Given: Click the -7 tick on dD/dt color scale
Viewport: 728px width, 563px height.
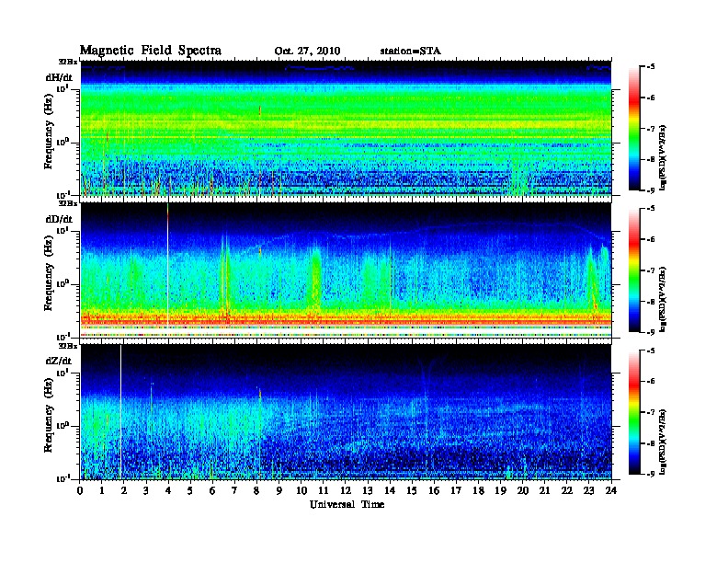Looking at the screenshot, I should tap(652, 270).
